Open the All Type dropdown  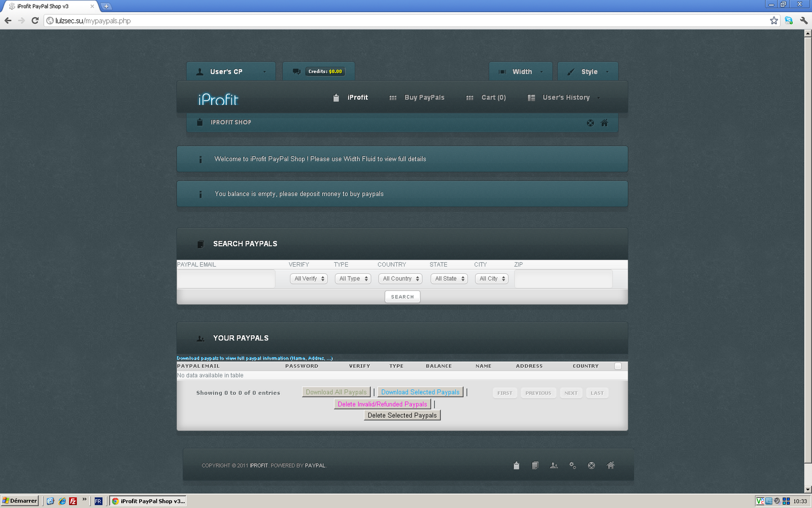pyautogui.click(x=353, y=279)
